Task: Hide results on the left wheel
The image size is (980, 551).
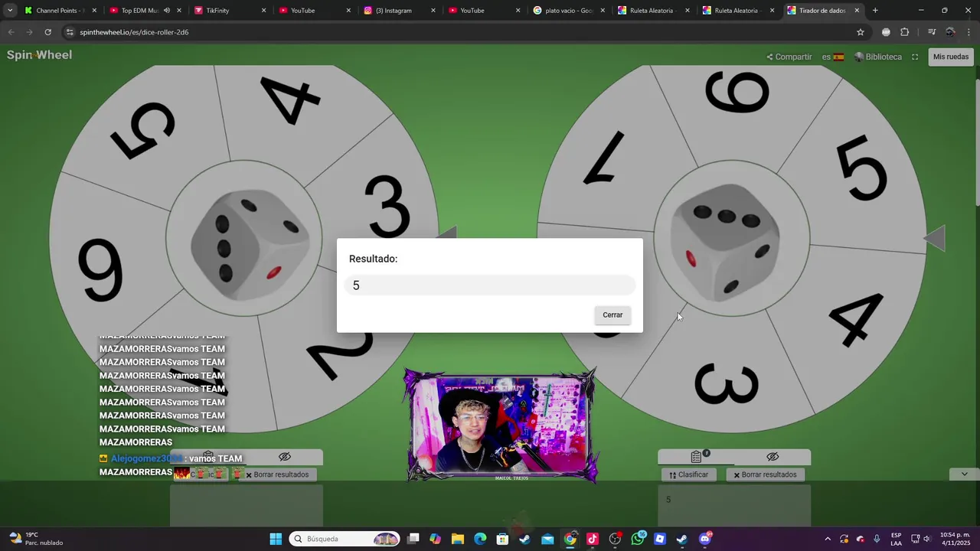Action: pyautogui.click(x=285, y=457)
